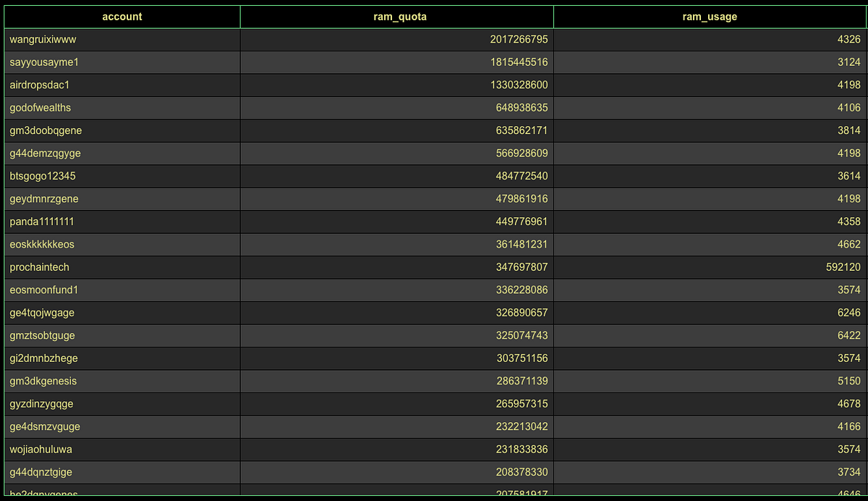Click ram_usage value 3814
This screenshot has height=501, width=868.
pos(848,131)
